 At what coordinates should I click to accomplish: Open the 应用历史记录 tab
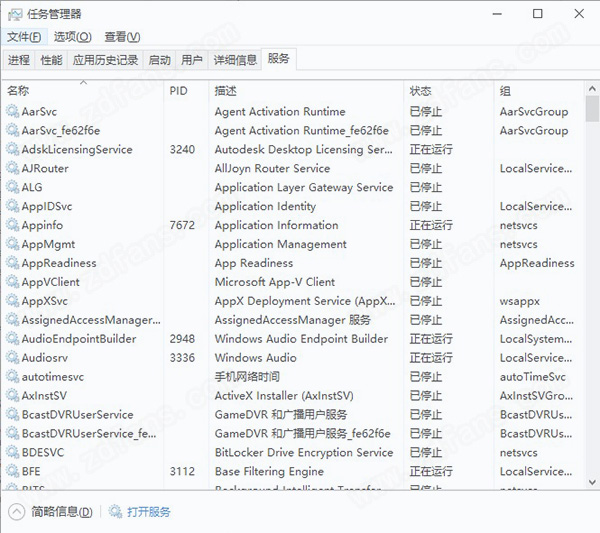point(105,60)
